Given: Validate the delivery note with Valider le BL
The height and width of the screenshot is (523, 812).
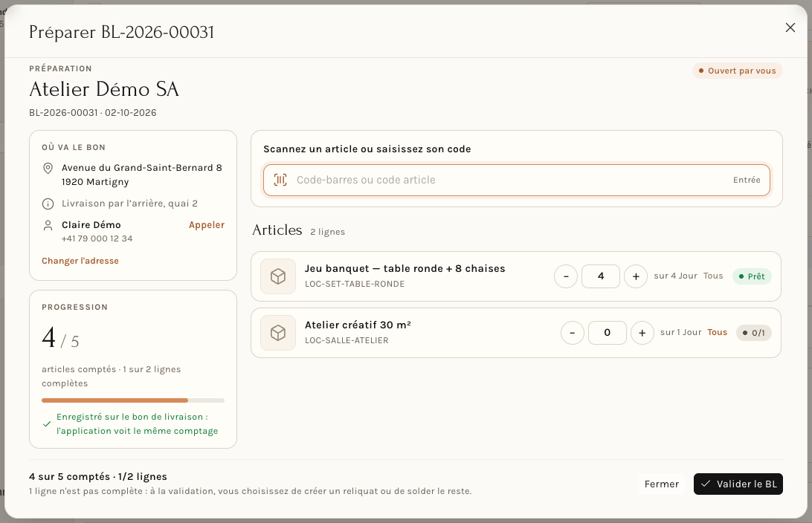Looking at the screenshot, I should pos(738,484).
